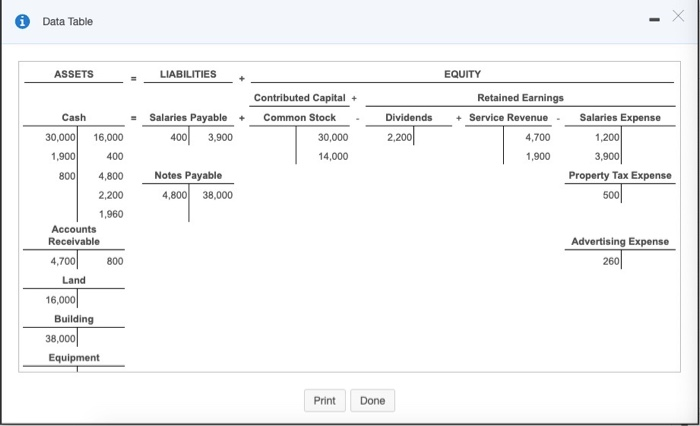Image resolution: width=700 pixels, height=426 pixels.
Task: Select the 800 credit in Accounts Receivable
Action: pos(115,261)
